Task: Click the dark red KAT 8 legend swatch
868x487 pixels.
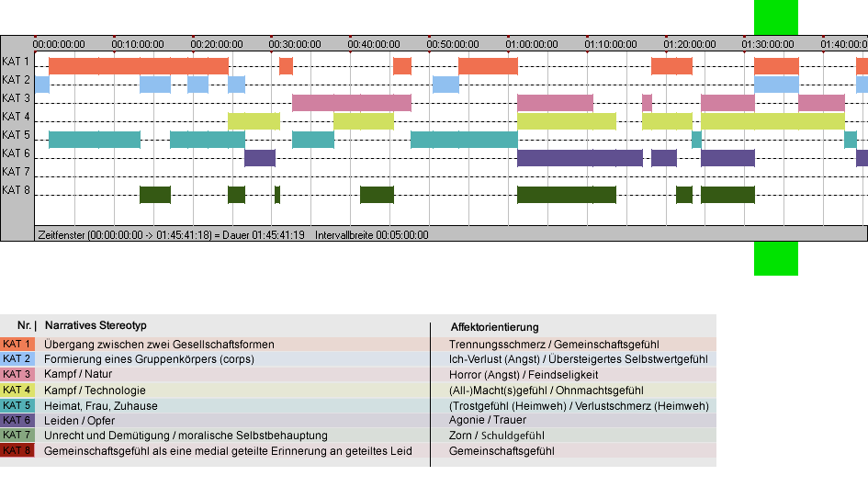Action: click(17, 450)
